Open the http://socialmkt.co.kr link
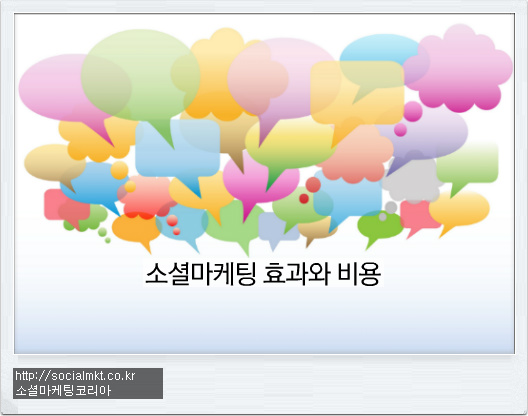The width and height of the screenshot is (528, 416). [x=75, y=376]
